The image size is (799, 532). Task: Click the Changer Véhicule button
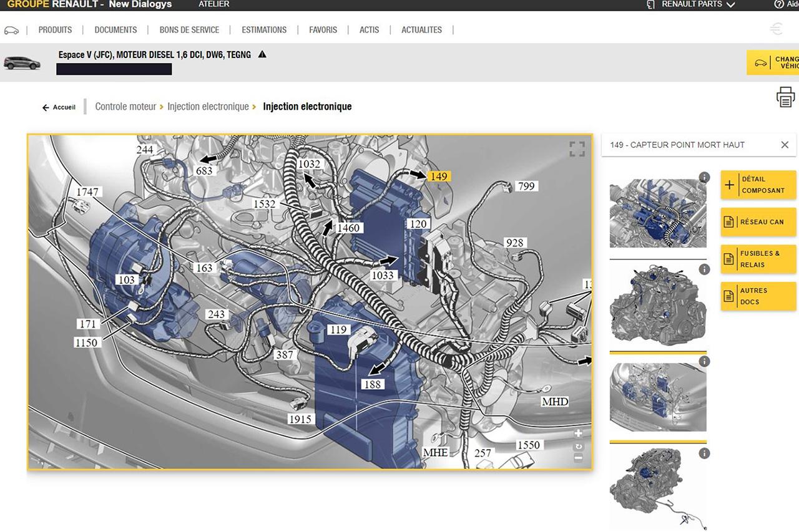pyautogui.click(x=773, y=62)
